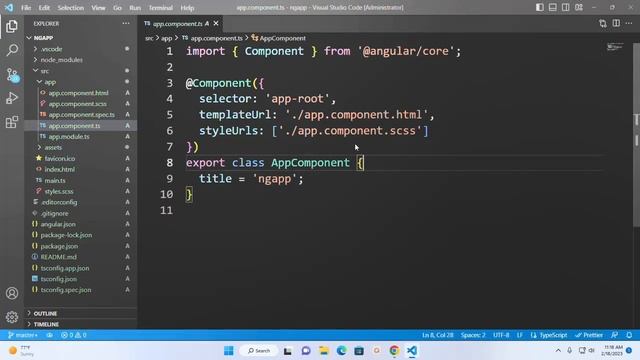Close the app.component.ts editor tab
Viewport: 640px width, 360px height.
[216, 24]
